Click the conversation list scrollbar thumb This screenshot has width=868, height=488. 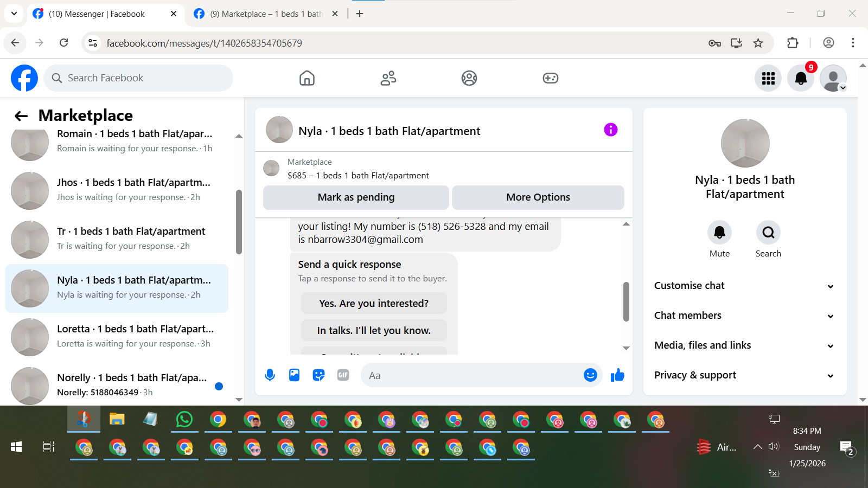tap(239, 222)
